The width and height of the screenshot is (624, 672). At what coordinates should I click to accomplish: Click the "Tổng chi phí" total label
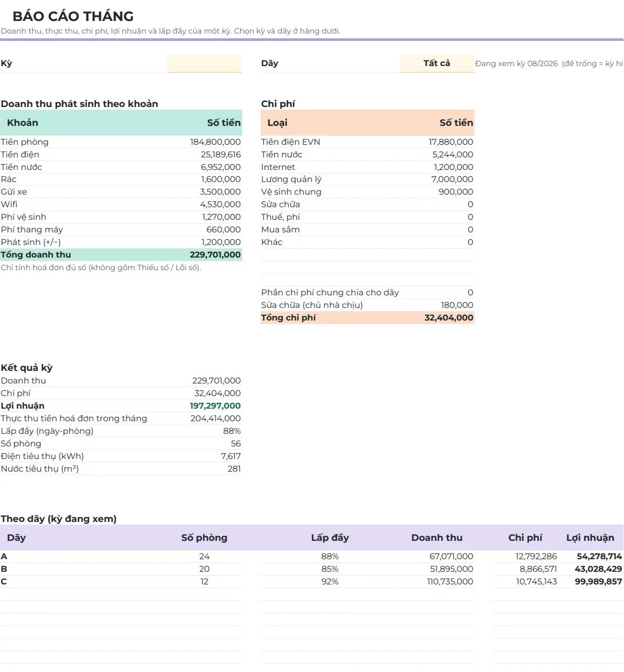(288, 318)
